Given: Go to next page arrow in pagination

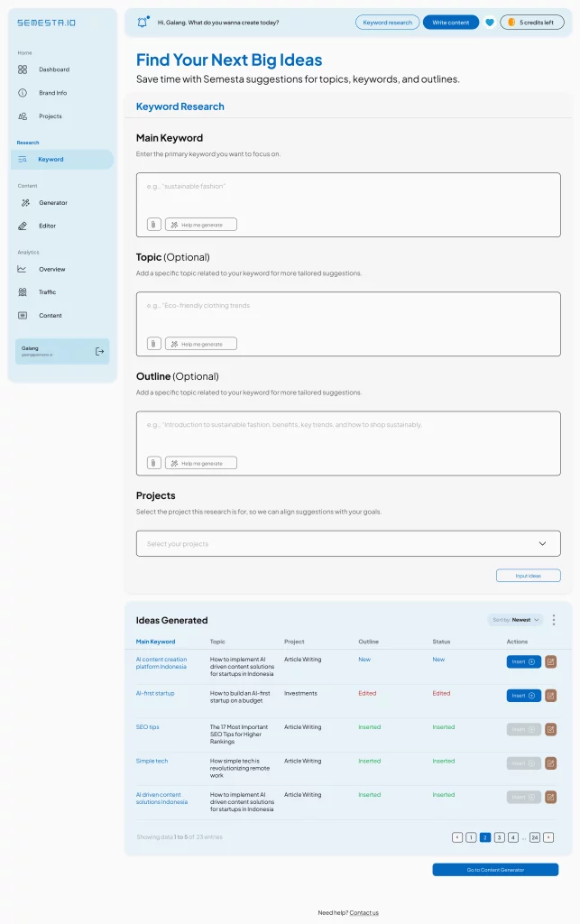Looking at the screenshot, I should [x=548, y=837].
